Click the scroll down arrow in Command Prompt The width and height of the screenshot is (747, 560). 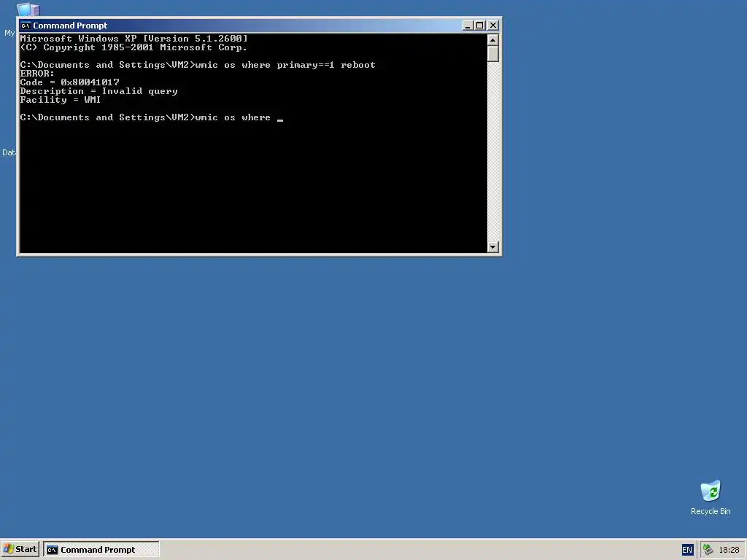pyautogui.click(x=493, y=246)
